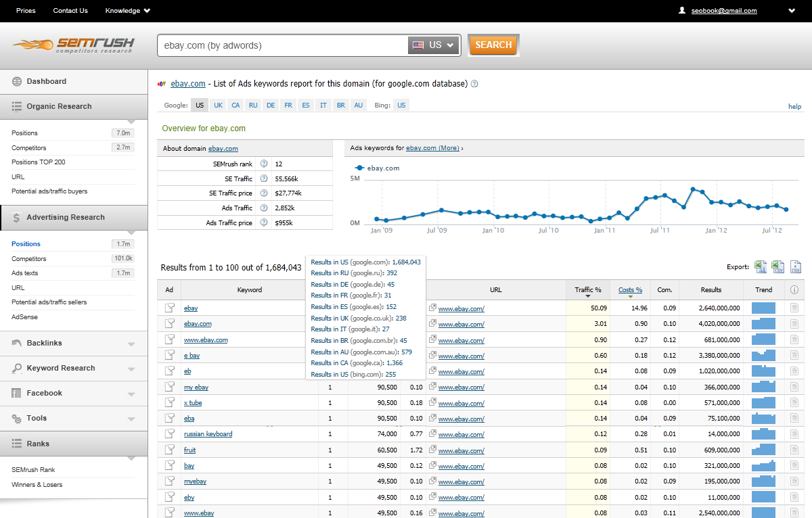Viewport: 812px width, 518px height.
Task: Click the info icon in table header
Action: 794,290
